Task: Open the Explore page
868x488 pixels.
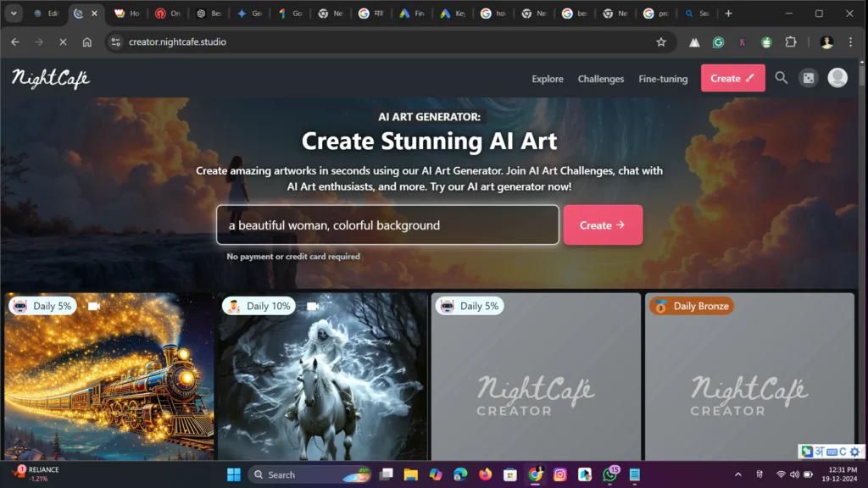Action: pyautogui.click(x=548, y=79)
